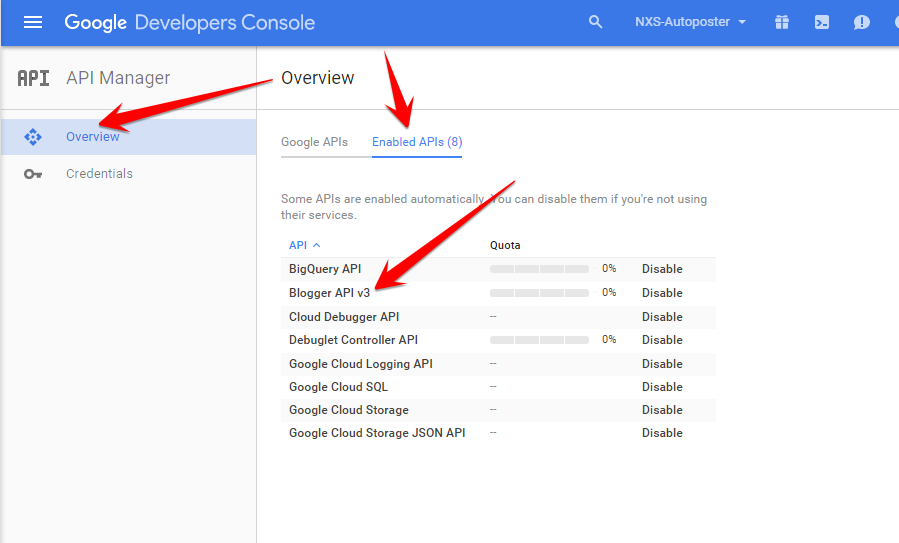Disable Google Cloud Storage
899x543 pixels.
[662, 410]
